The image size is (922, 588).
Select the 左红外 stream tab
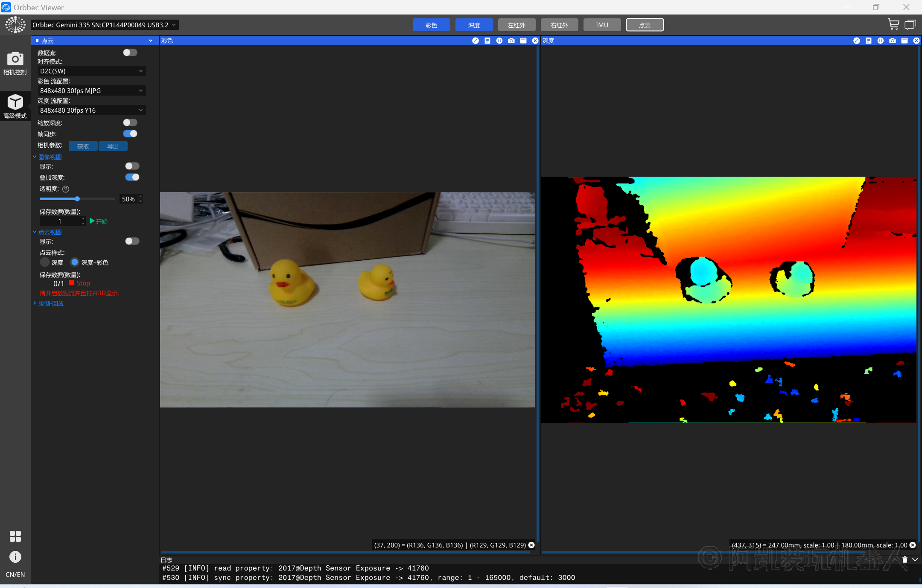pos(516,25)
